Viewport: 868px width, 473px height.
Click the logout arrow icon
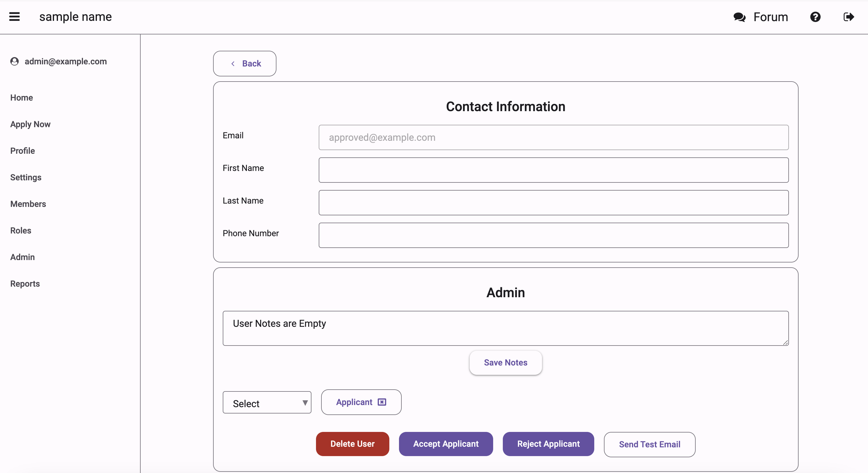[849, 17]
